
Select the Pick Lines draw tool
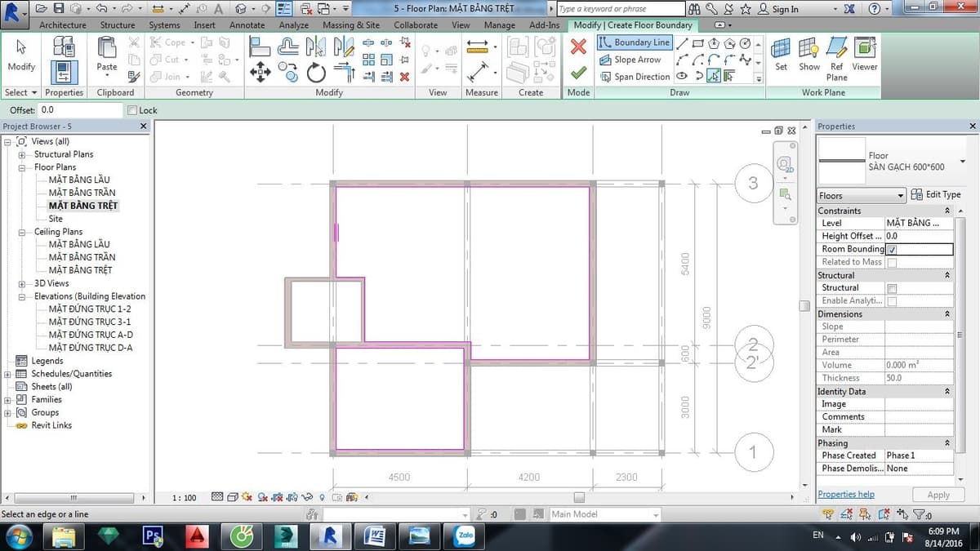(713, 76)
